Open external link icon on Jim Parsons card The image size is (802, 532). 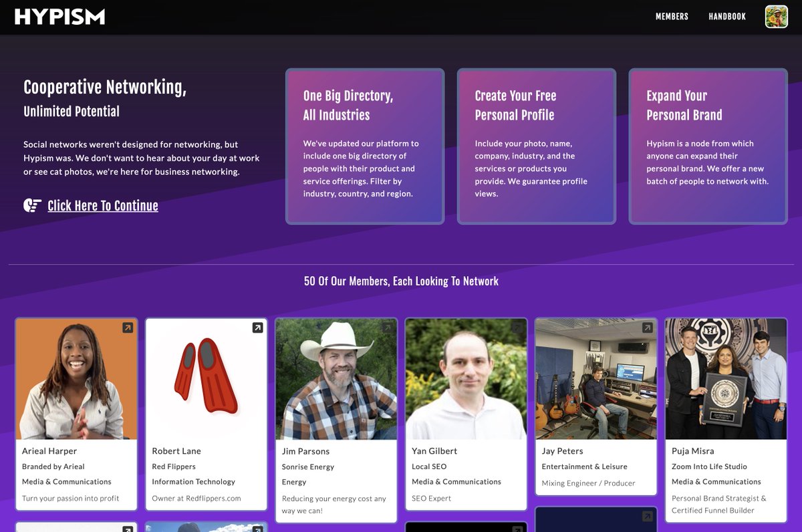(387, 327)
